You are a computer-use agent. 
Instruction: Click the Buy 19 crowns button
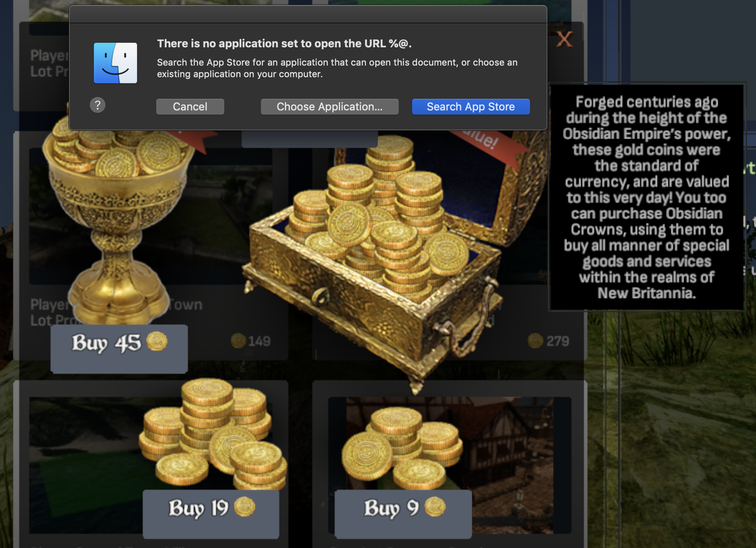tap(211, 514)
